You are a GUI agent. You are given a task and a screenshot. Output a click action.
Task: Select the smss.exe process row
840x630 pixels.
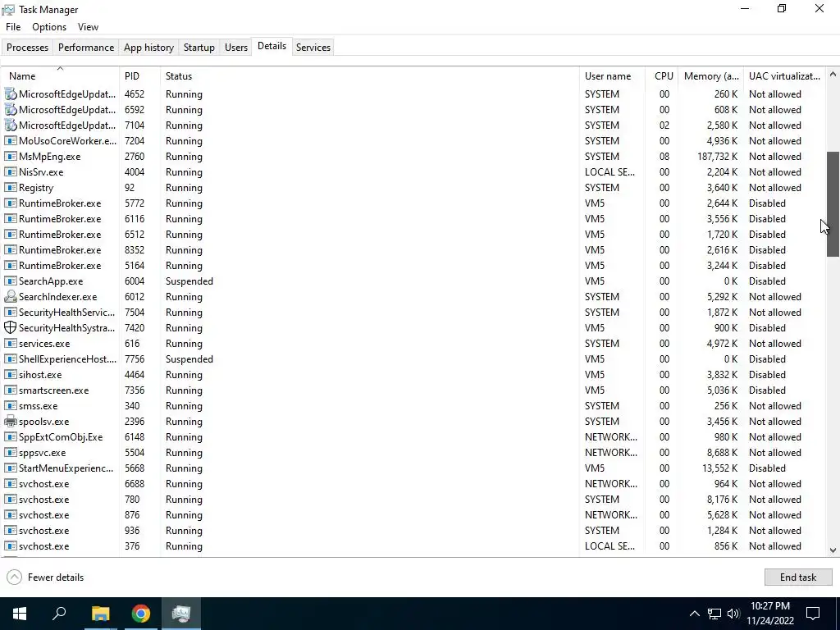pyautogui.click(x=413, y=405)
